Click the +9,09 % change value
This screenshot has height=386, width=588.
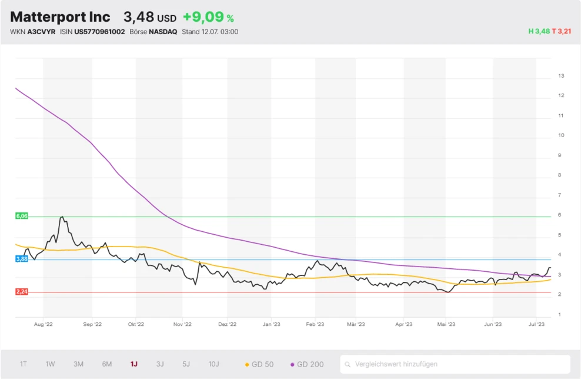tap(208, 17)
